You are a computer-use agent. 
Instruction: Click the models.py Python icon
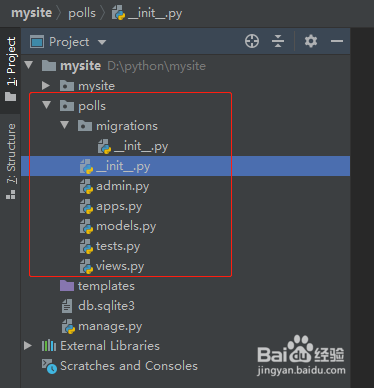(x=86, y=227)
